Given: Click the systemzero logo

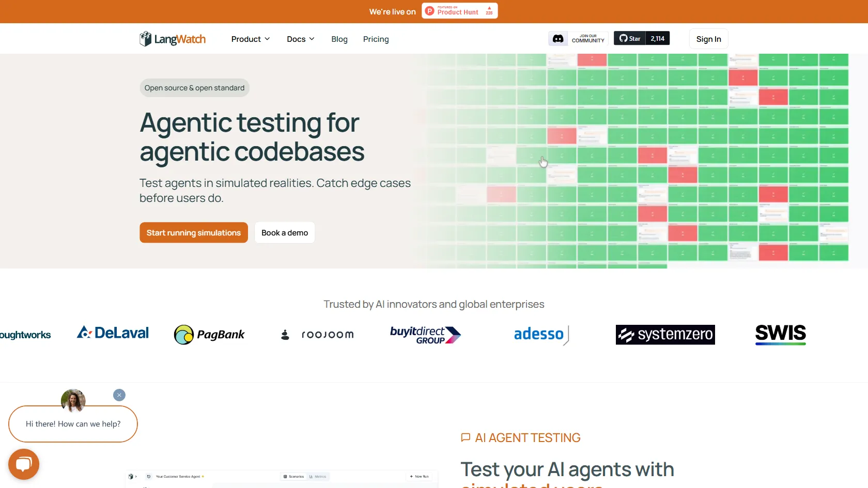Looking at the screenshot, I should [665, 335].
